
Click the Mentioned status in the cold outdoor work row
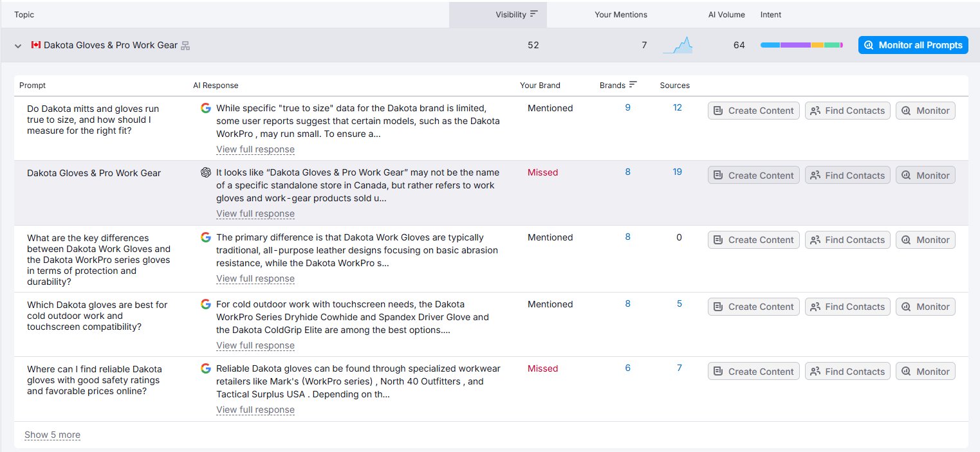(x=550, y=304)
